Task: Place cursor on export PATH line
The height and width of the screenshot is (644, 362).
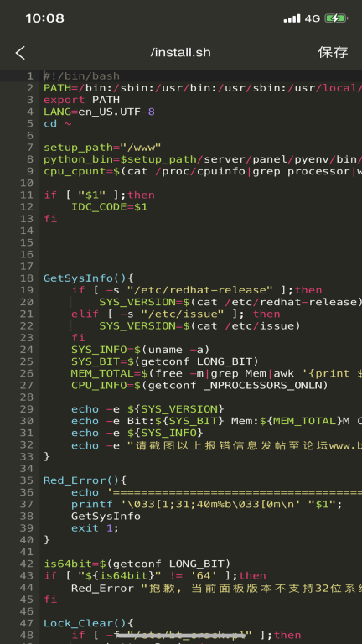Action: 81,100
